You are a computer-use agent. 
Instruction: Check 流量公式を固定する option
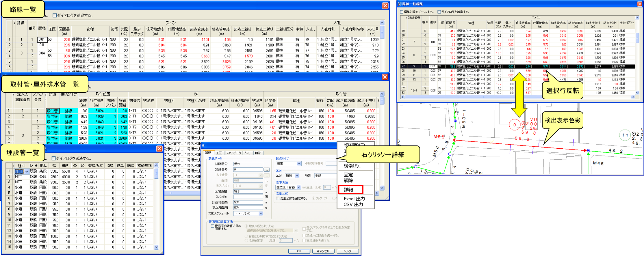click(x=278, y=199)
